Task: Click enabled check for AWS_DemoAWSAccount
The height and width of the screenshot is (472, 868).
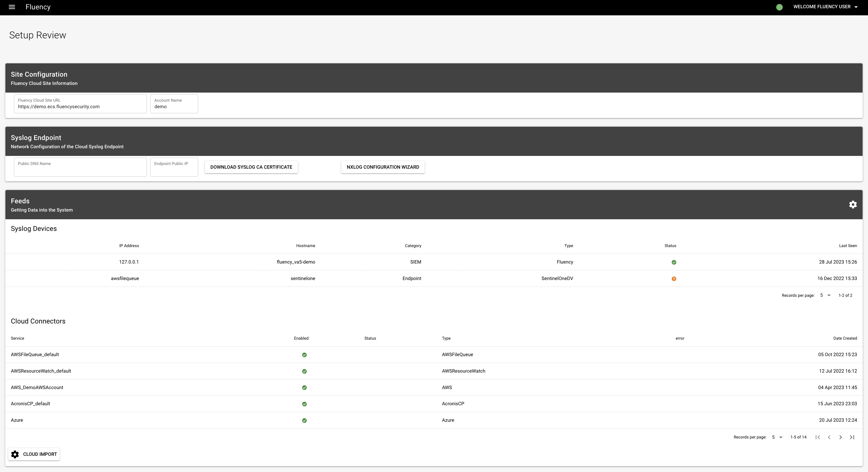Action: [304, 387]
